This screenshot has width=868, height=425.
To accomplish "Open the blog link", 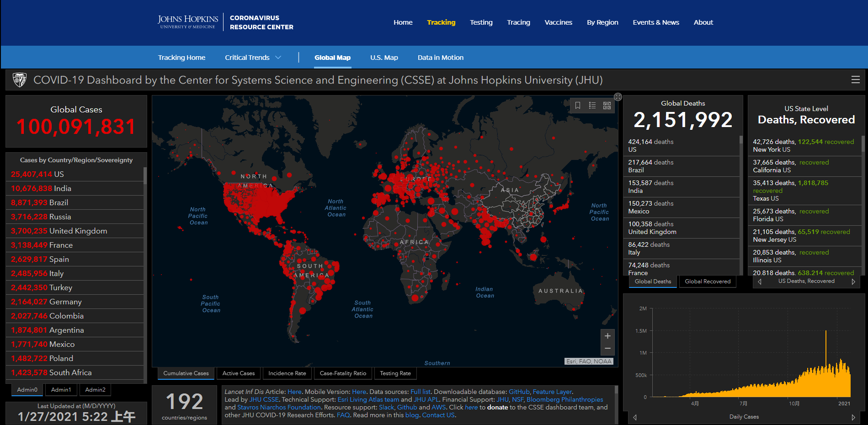I will 412,415.
